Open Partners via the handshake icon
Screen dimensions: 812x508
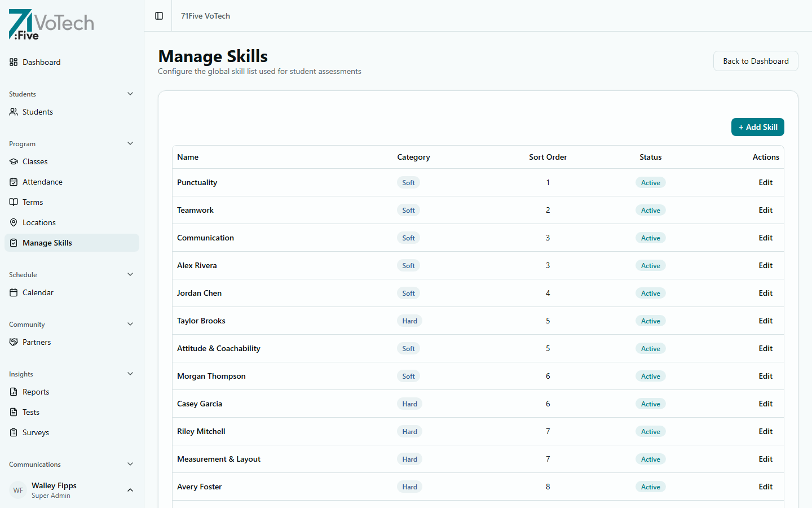pyautogui.click(x=14, y=342)
